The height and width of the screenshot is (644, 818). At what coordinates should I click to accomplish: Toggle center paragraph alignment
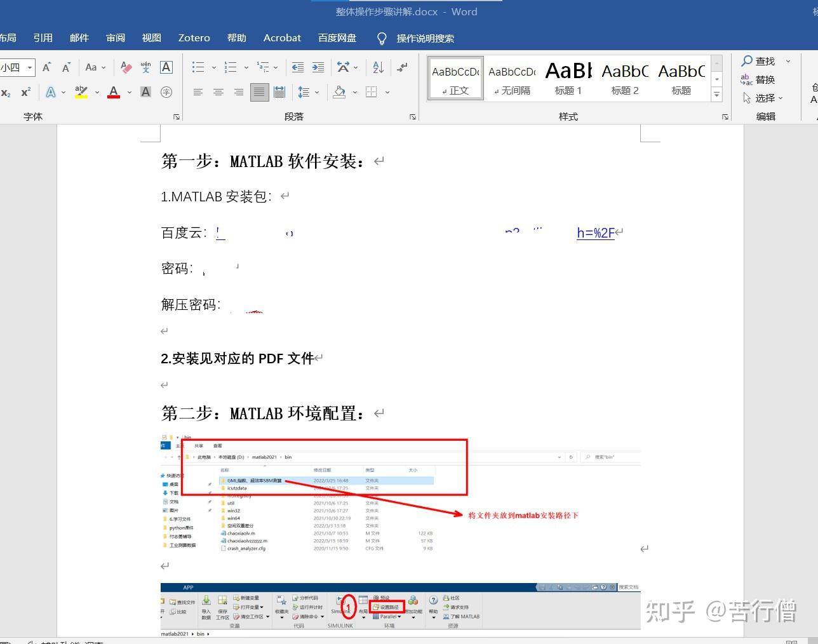click(x=218, y=92)
